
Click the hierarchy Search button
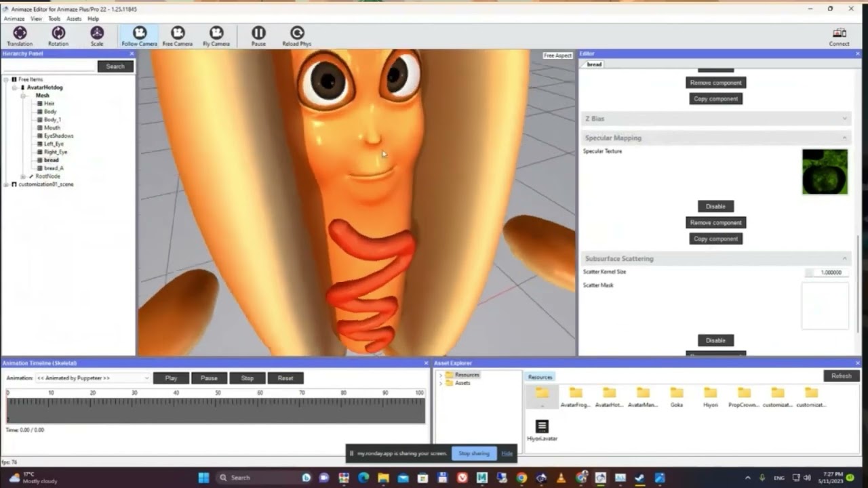[115, 66]
